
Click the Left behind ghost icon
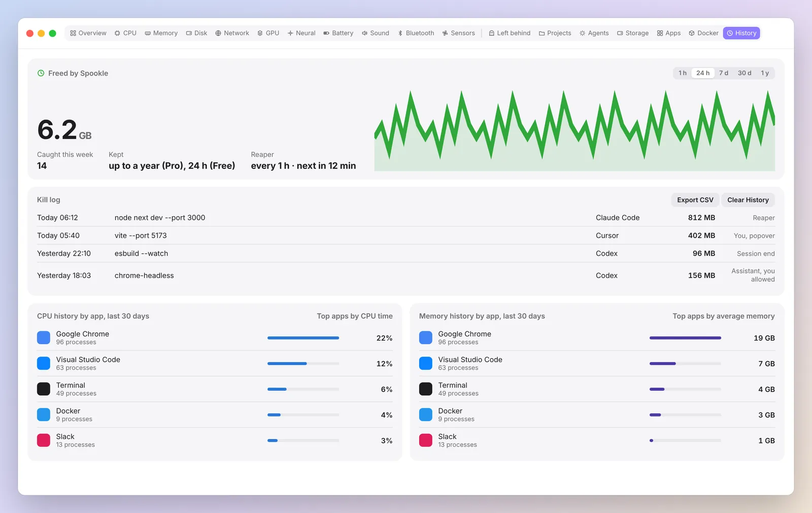point(491,33)
